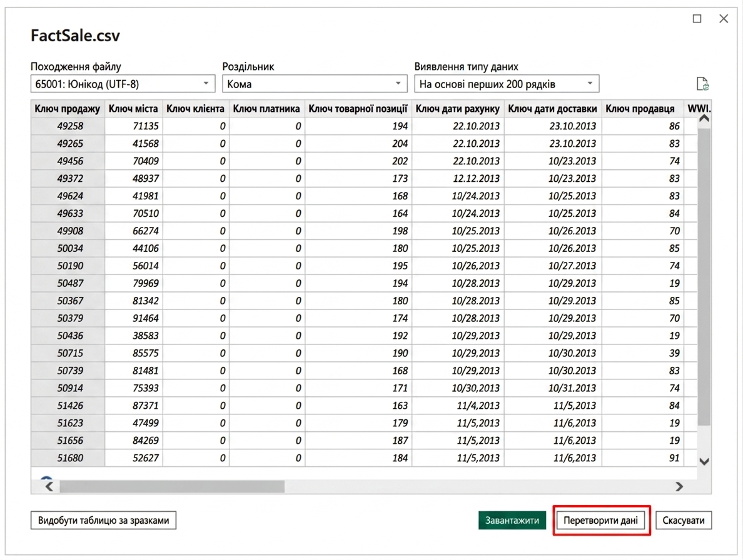Select the Ключ клієнта column header

(x=195, y=108)
